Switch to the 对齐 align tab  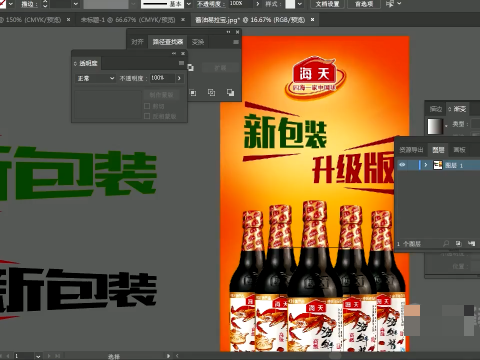[x=137, y=42]
